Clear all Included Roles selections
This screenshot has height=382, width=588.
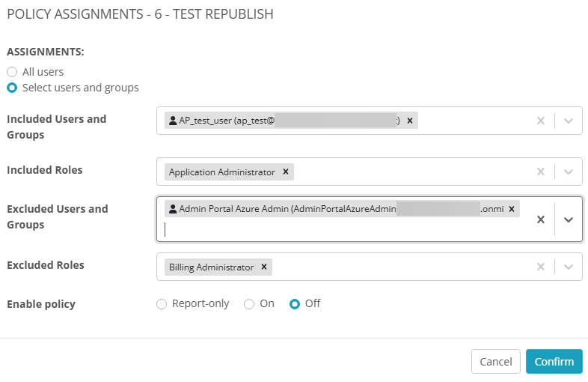tap(541, 172)
